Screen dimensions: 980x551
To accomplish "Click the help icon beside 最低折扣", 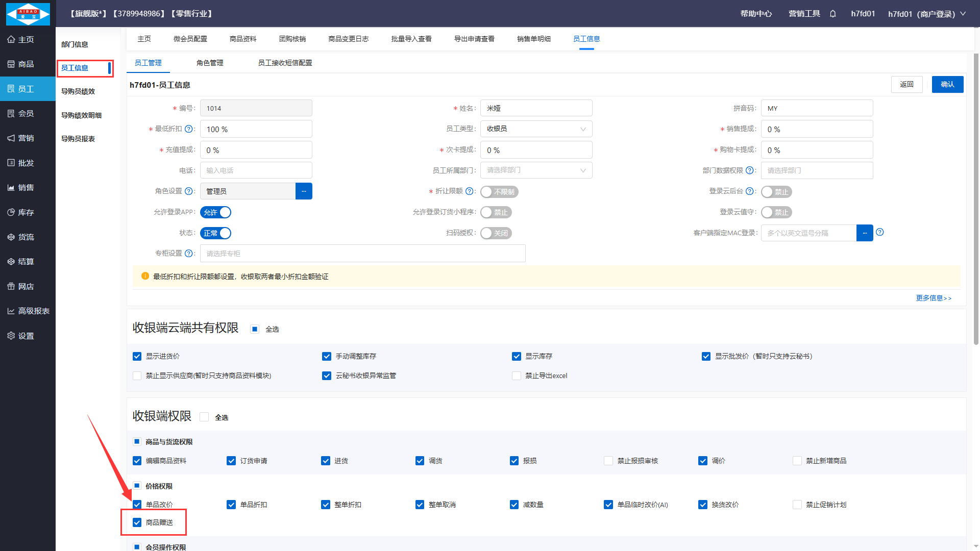I will point(189,129).
